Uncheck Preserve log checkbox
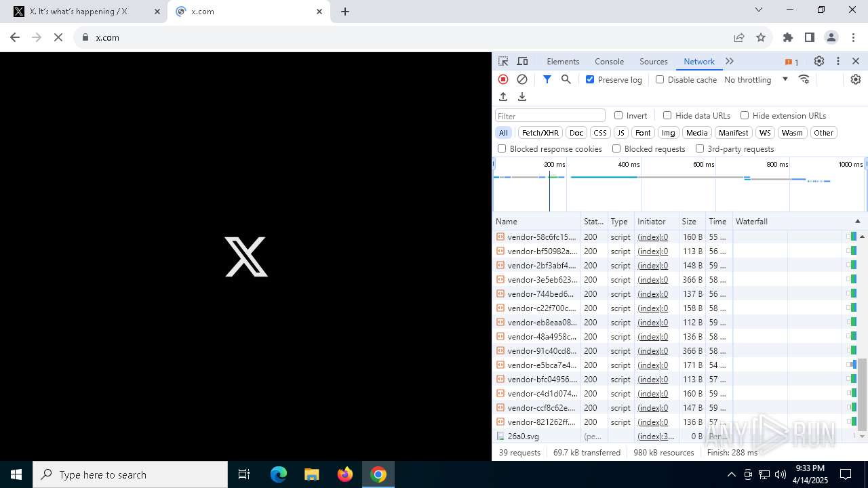868x488 pixels. pyautogui.click(x=590, y=79)
